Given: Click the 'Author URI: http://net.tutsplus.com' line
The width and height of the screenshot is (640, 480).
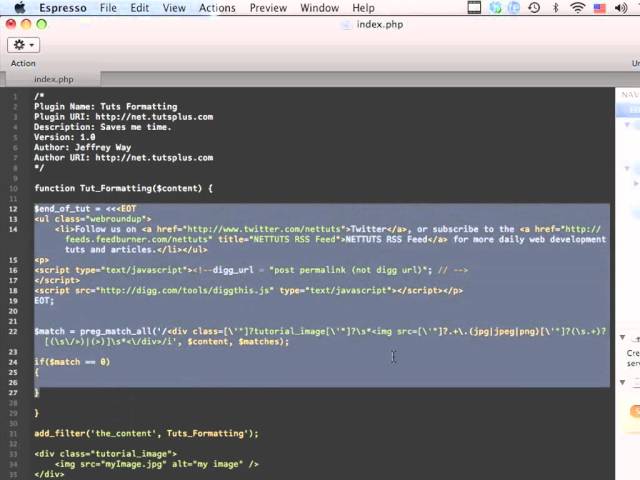Looking at the screenshot, I should pos(123,158).
